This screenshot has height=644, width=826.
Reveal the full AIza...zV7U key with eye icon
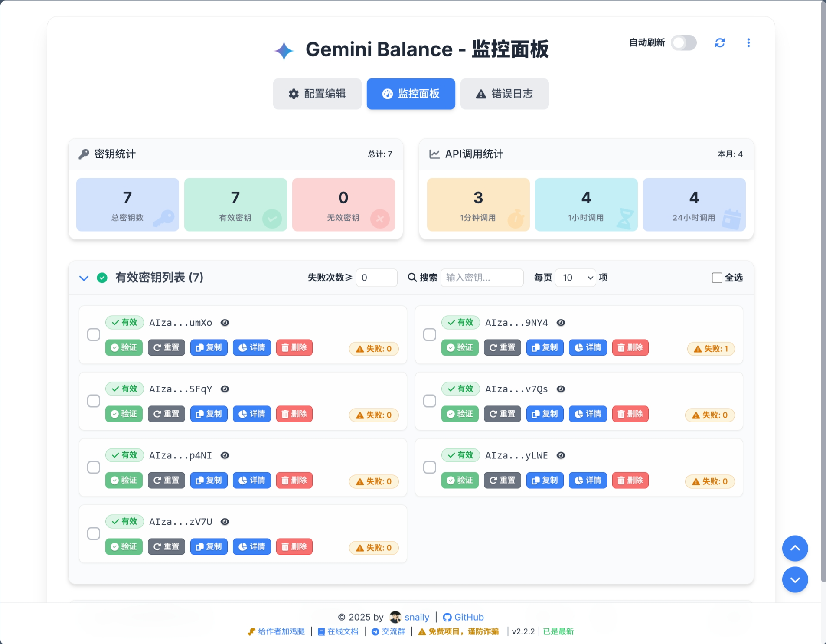(x=225, y=522)
